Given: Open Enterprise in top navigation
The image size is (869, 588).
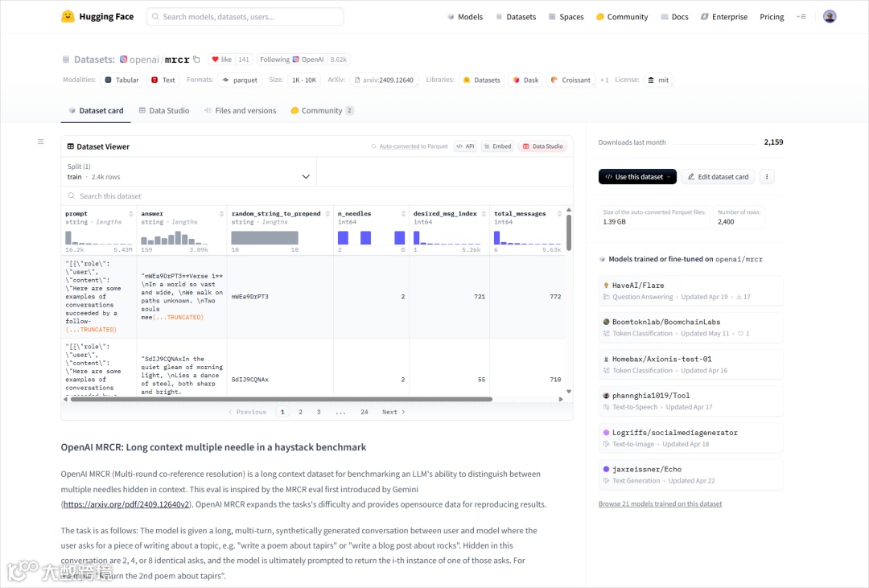Looking at the screenshot, I should (x=724, y=17).
